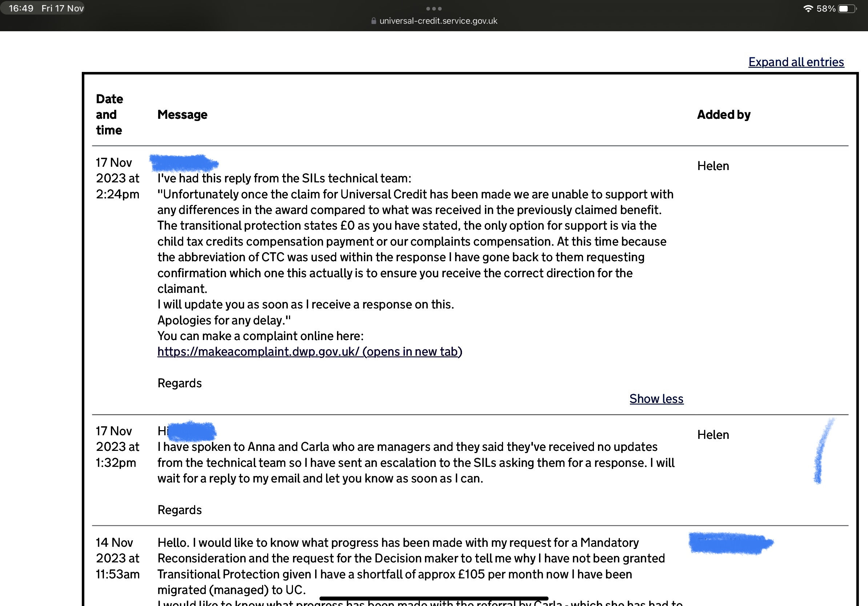Select the 14 Nov 11:53am entry timestamp
This screenshot has width=868, height=606.
tap(117, 558)
